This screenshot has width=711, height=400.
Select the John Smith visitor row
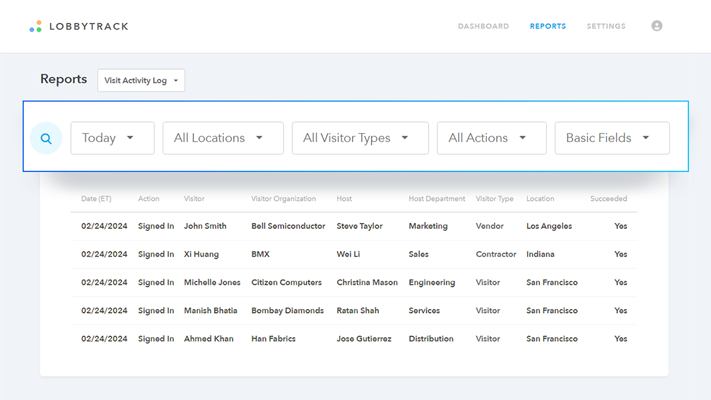[205, 226]
